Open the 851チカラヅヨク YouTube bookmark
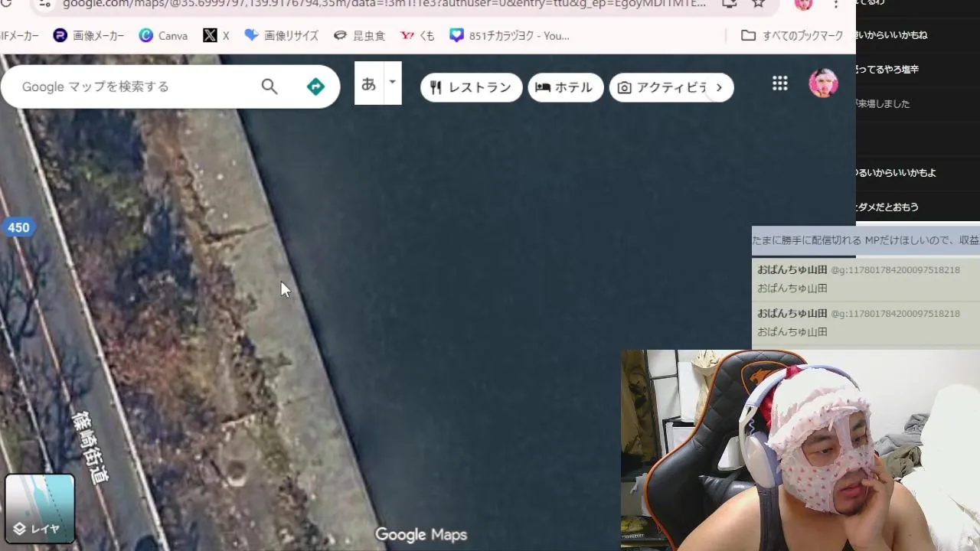This screenshot has width=980, height=551. (509, 35)
